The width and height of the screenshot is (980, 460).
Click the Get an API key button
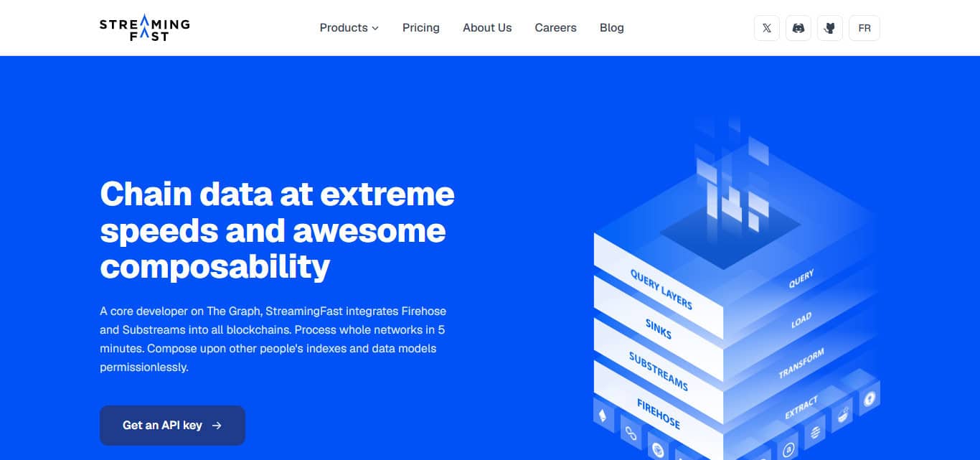click(172, 426)
